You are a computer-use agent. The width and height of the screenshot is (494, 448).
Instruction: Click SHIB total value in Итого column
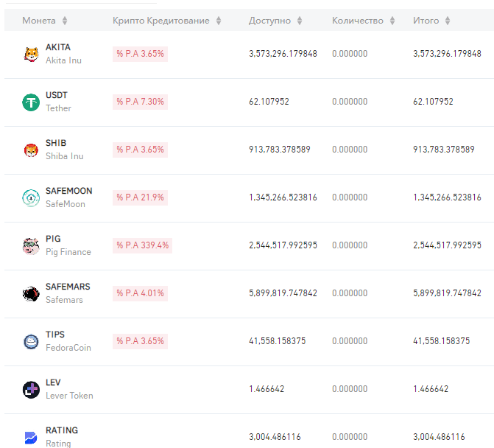coord(444,150)
